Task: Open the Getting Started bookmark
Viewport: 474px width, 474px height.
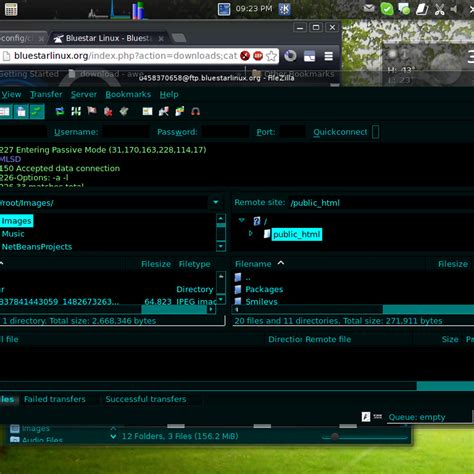Action: (x=29, y=74)
